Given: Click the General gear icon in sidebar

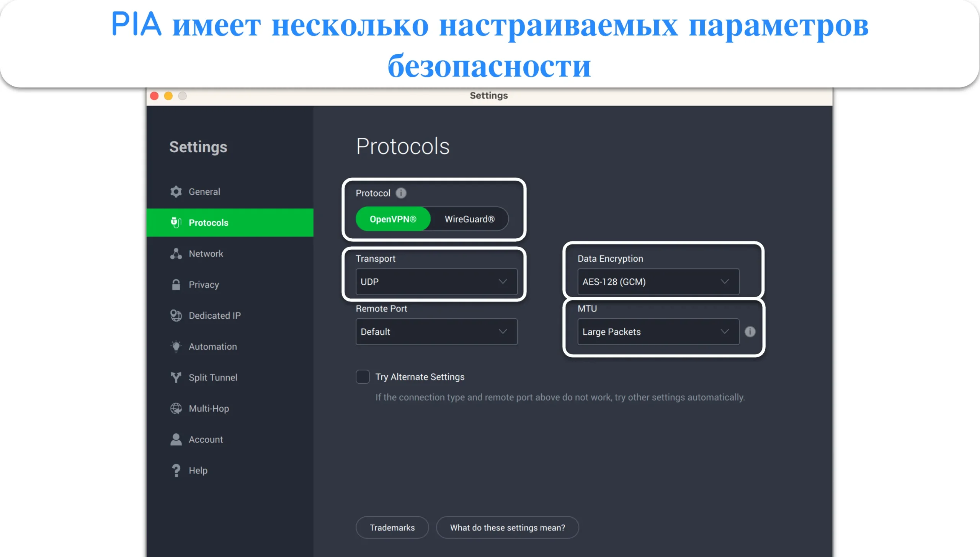Looking at the screenshot, I should (176, 192).
